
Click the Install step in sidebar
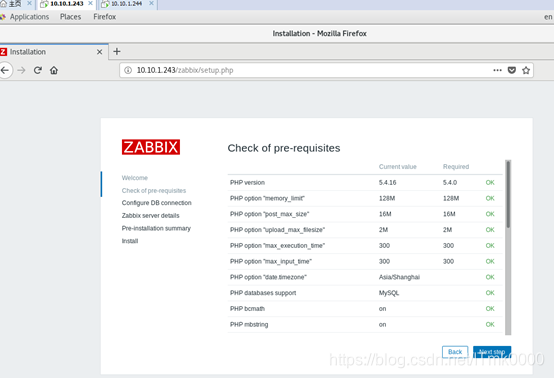tap(130, 241)
